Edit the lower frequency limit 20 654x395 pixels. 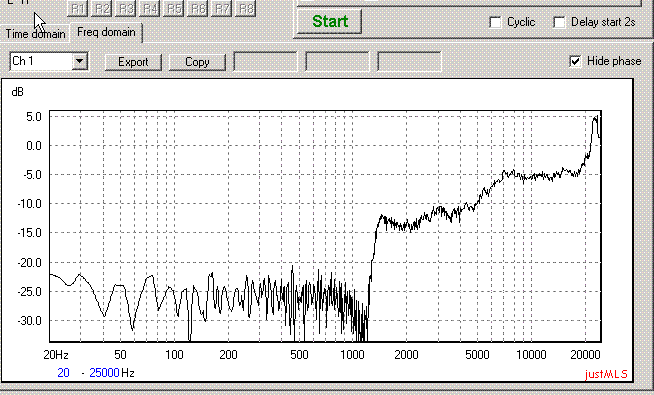63,372
